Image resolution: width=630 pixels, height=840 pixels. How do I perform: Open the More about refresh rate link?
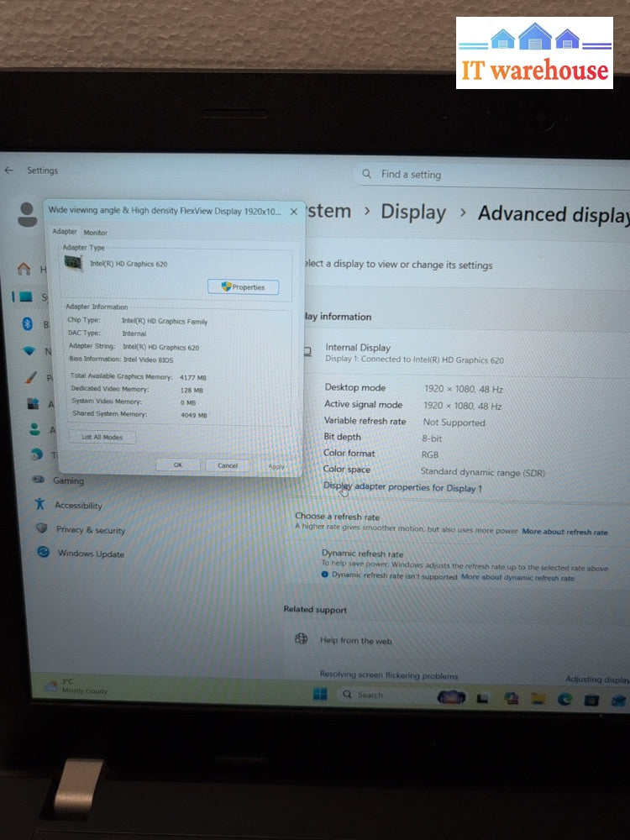(564, 532)
